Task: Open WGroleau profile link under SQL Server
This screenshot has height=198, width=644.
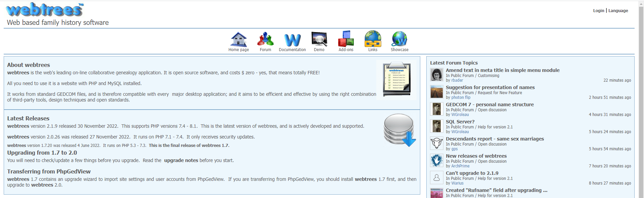Action: [x=460, y=132]
